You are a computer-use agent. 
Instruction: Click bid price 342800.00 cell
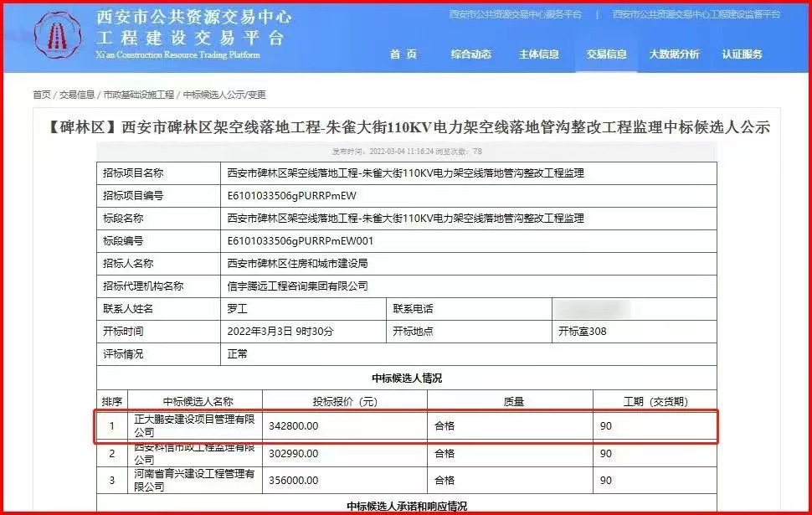tap(294, 426)
